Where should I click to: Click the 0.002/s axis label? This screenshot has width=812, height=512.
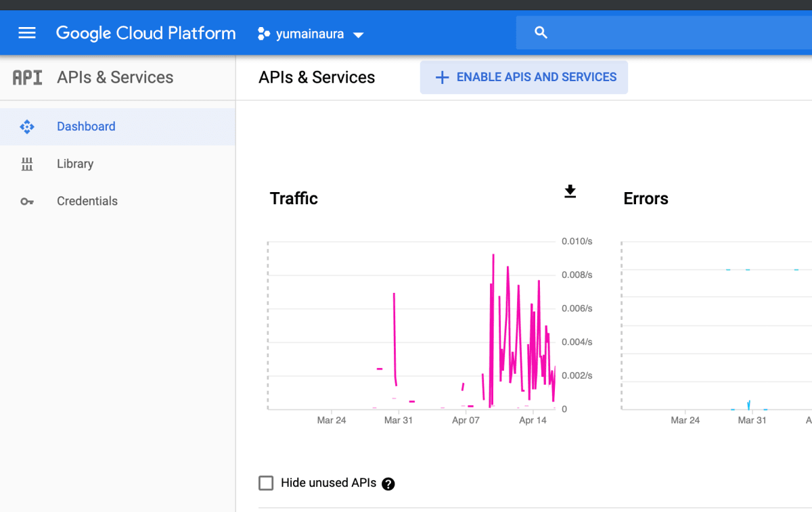click(577, 375)
